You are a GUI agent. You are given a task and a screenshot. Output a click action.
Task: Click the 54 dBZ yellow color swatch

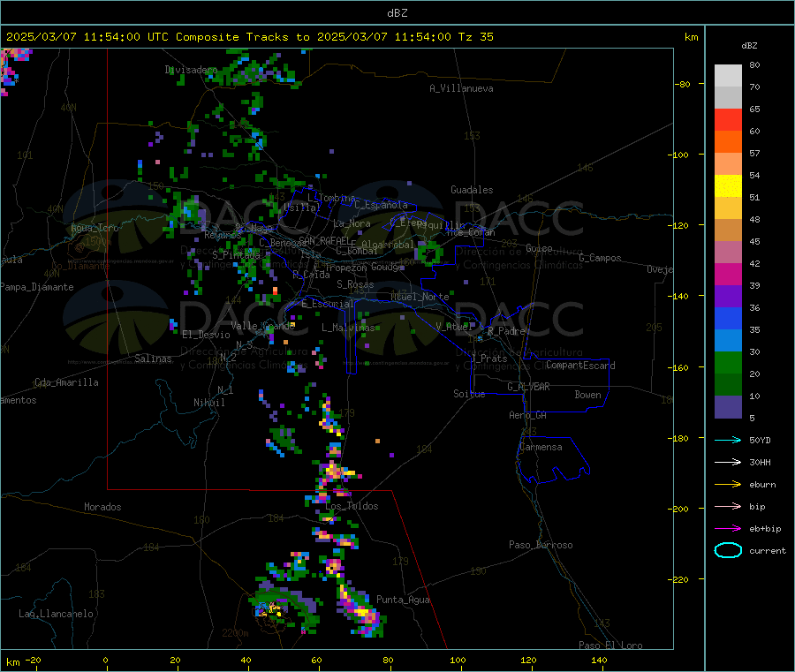tap(728, 186)
